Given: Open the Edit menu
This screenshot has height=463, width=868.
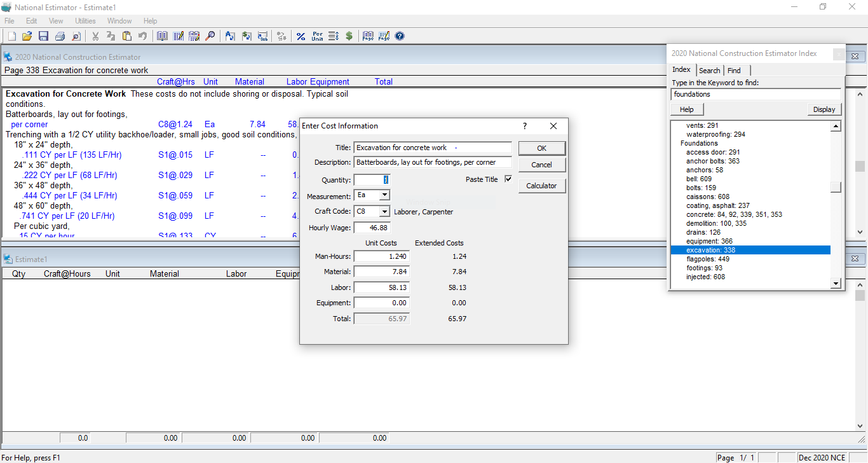Looking at the screenshot, I should [32, 21].
